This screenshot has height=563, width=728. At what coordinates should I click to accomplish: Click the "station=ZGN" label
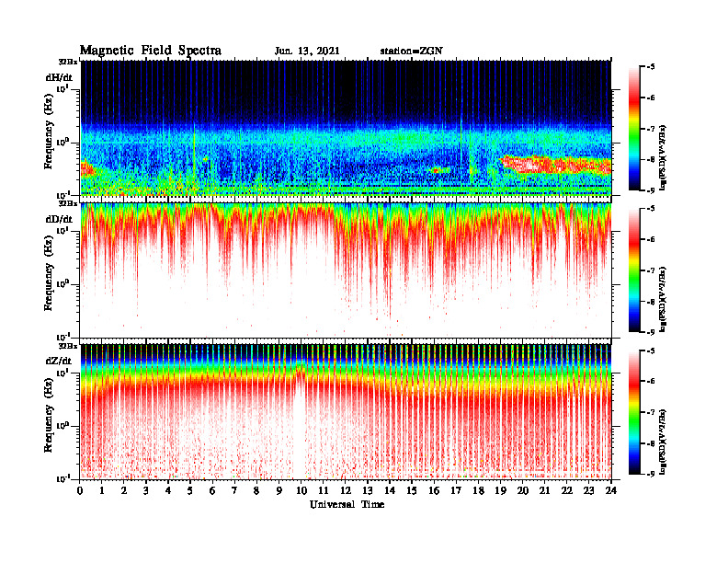(411, 51)
